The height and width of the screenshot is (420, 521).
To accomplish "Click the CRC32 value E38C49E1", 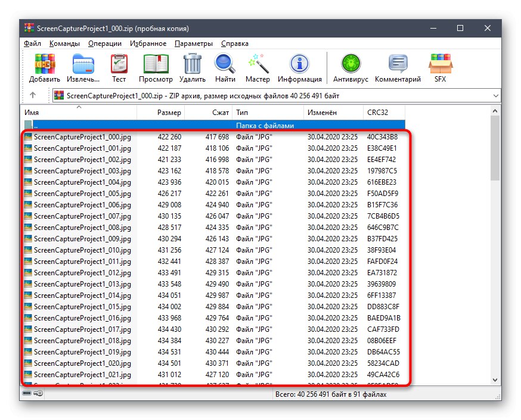I will coord(382,148).
